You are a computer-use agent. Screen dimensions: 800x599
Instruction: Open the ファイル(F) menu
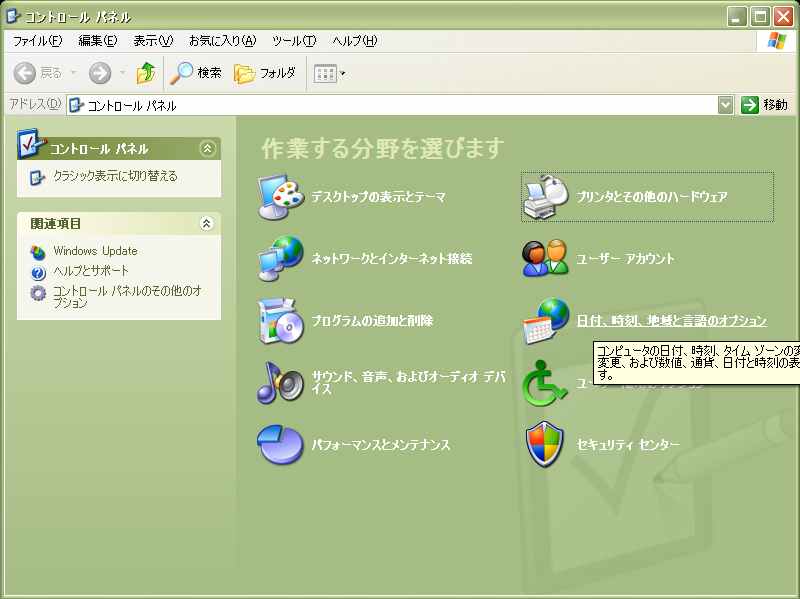(x=37, y=41)
